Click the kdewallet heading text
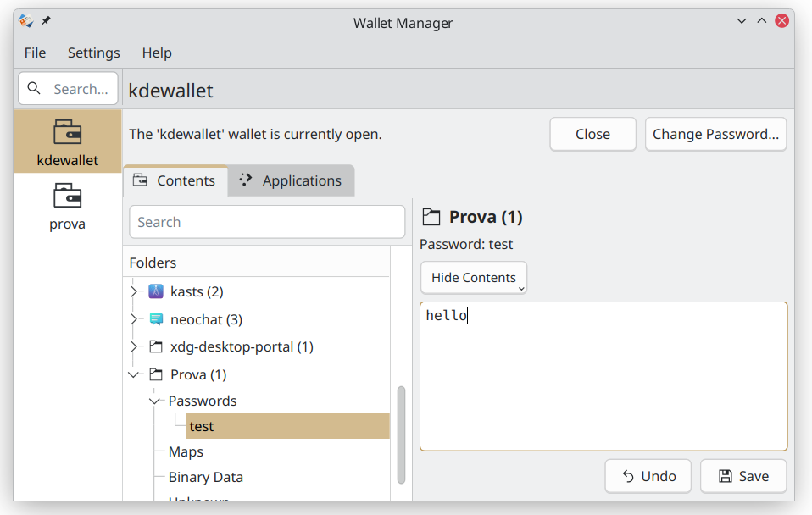Viewport: 812px width, 515px height. click(171, 91)
